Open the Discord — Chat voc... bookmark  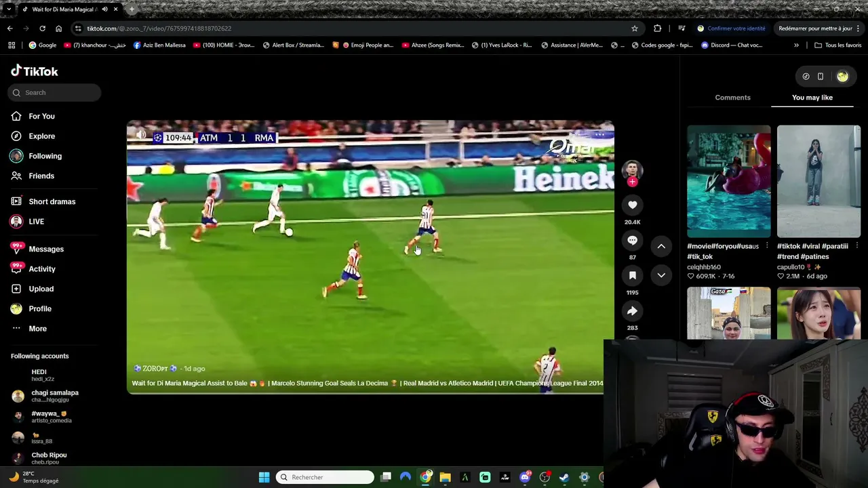[x=732, y=45]
